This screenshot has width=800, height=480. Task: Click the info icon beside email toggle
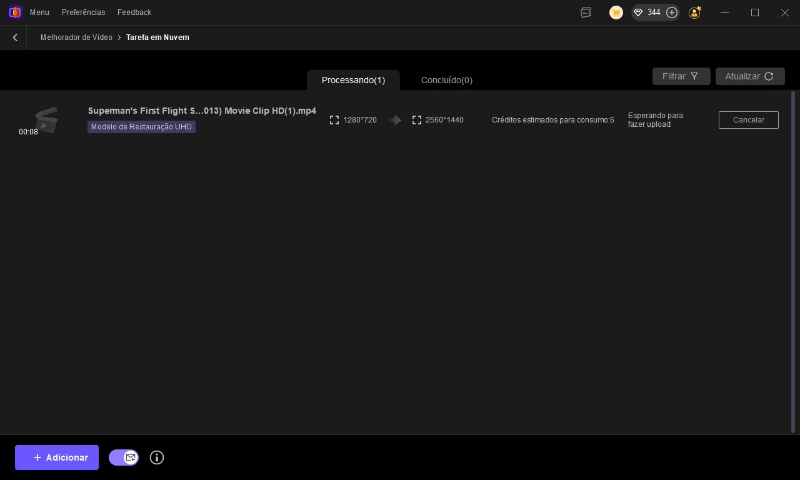tap(156, 458)
